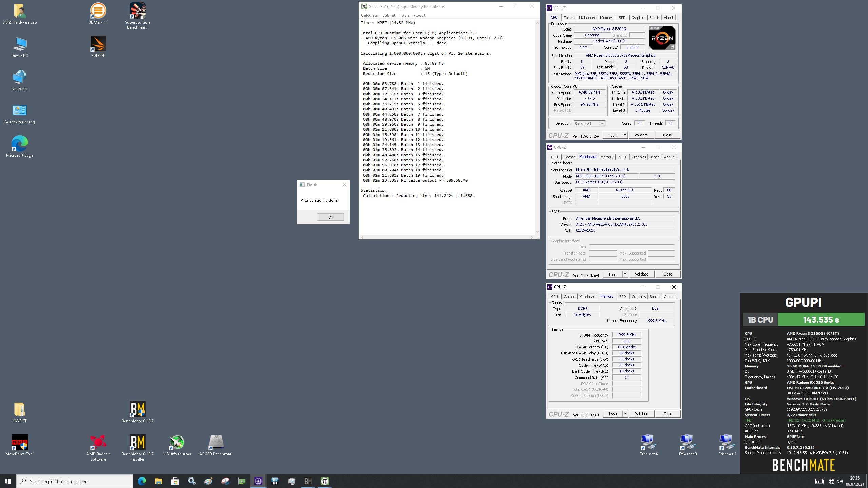Open the About menu in GPUPI
This screenshot has height=488, width=868.
(419, 15)
